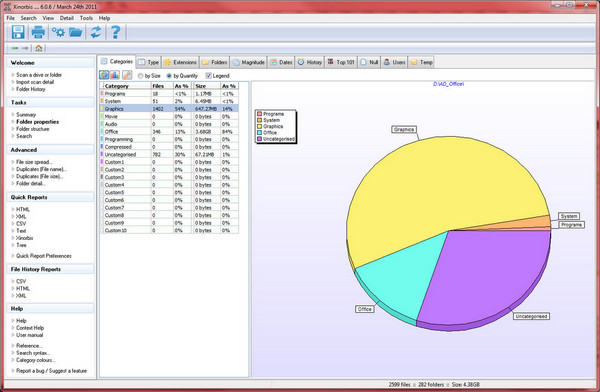Select the pie chart view icon

pyautogui.click(x=104, y=75)
